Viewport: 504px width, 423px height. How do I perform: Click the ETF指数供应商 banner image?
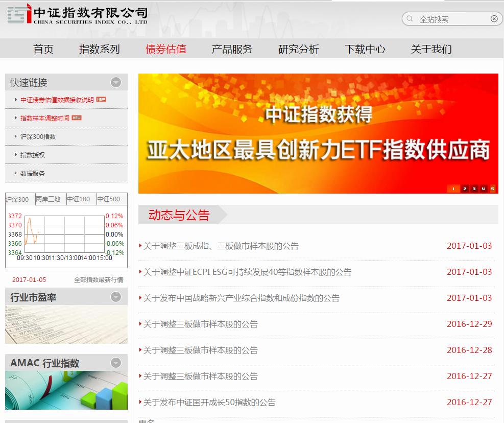coord(318,133)
